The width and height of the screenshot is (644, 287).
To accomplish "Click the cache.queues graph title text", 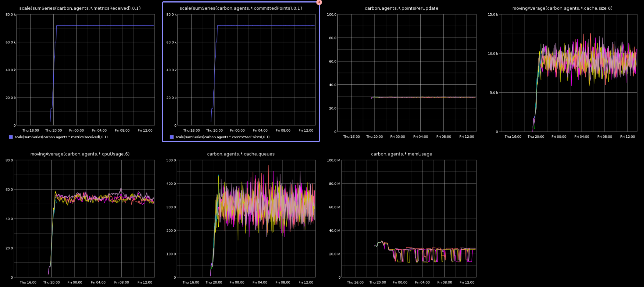I will pos(241,154).
